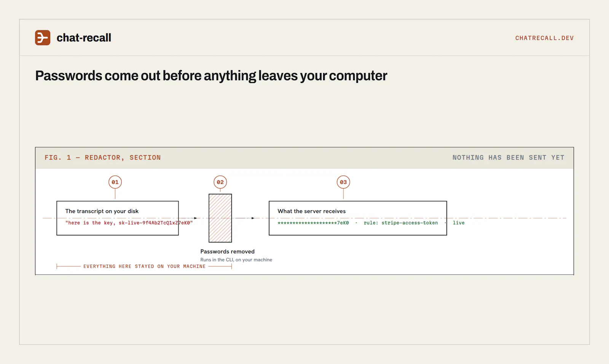Click "rule: stripe-access-token" text
Image resolution: width=609 pixels, height=364 pixels.
[x=401, y=223]
